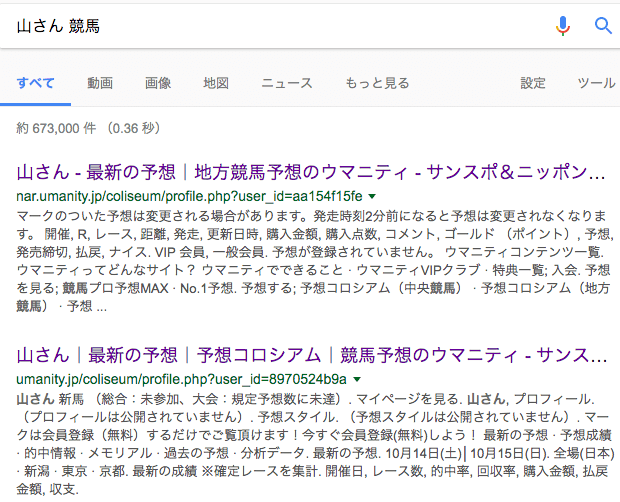Open the 画像 results tab
620x502 pixels.
pos(158,83)
